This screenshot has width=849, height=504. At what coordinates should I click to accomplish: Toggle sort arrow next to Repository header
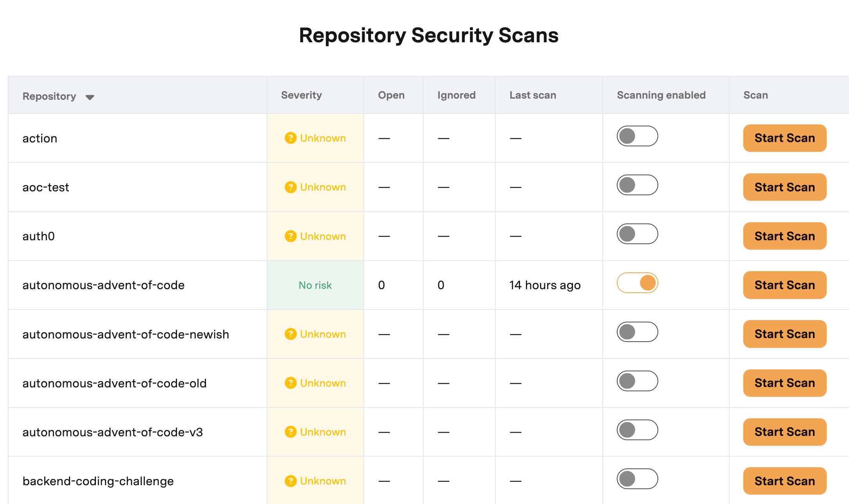click(90, 97)
